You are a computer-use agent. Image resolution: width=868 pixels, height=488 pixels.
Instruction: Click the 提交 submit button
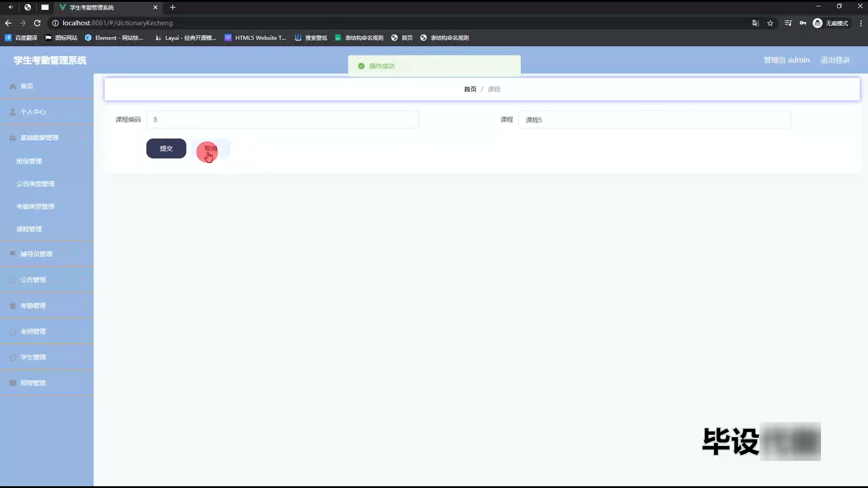(x=166, y=149)
